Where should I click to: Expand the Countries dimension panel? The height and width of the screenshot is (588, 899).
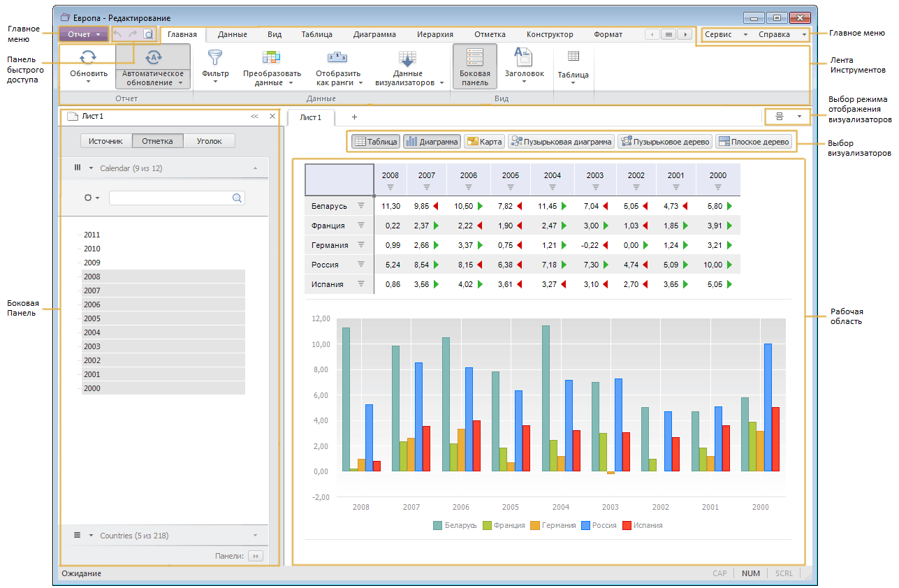pyautogui.click(x=255, y=536)
